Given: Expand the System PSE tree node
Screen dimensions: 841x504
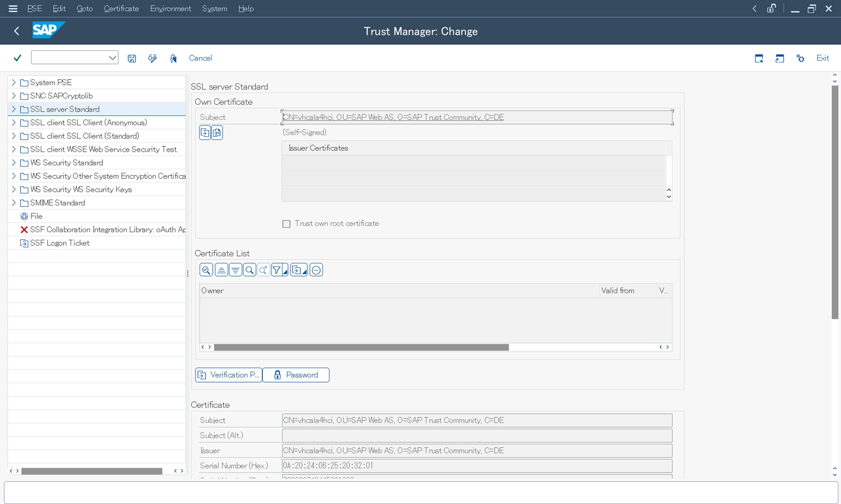Looking at the screenshot, I should coord(14,82).
